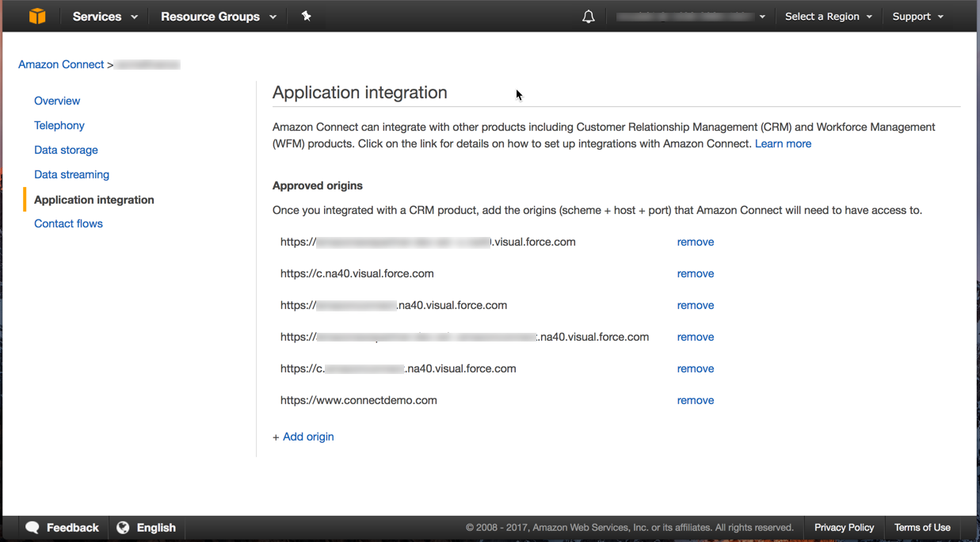
Task: Remove the c.na40.visual.force.com origin
Action: pyautogui.click(x=695, y=273)
